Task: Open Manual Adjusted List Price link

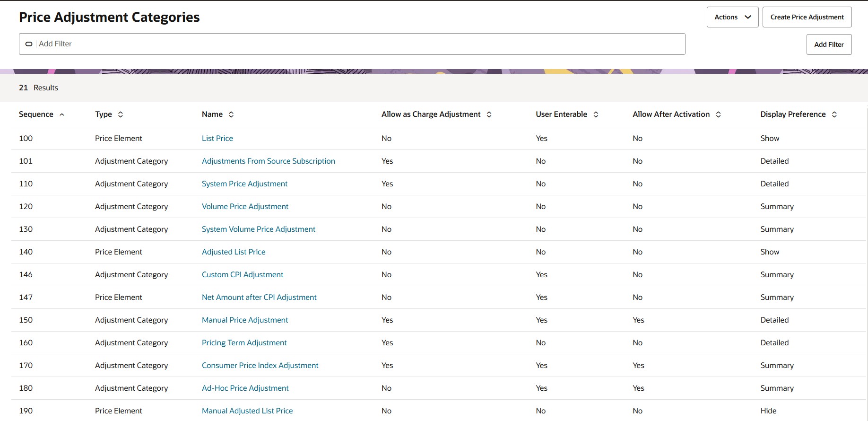Action: pos(247,411)
